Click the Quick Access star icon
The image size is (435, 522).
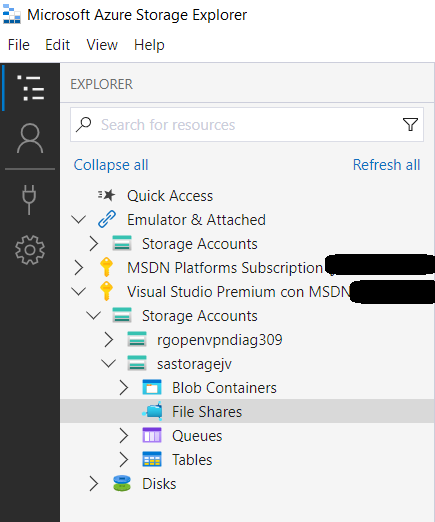tap(106, 195)
